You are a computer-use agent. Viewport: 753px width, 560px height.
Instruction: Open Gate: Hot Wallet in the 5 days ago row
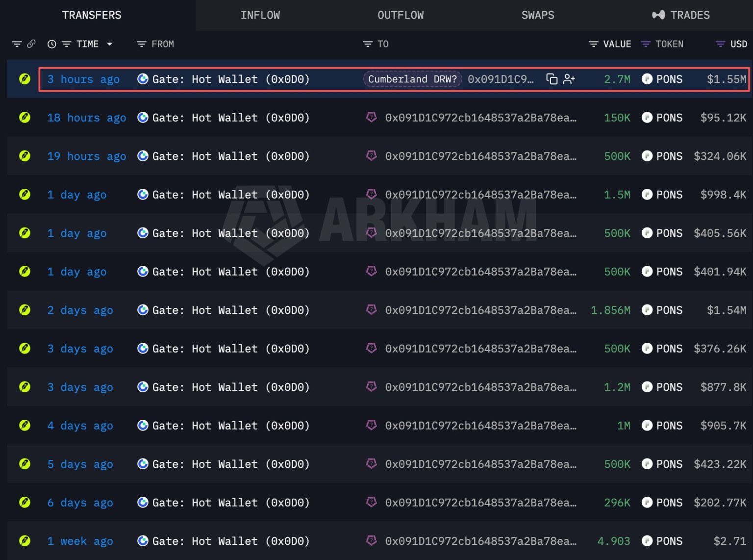[x=231, y=464]
